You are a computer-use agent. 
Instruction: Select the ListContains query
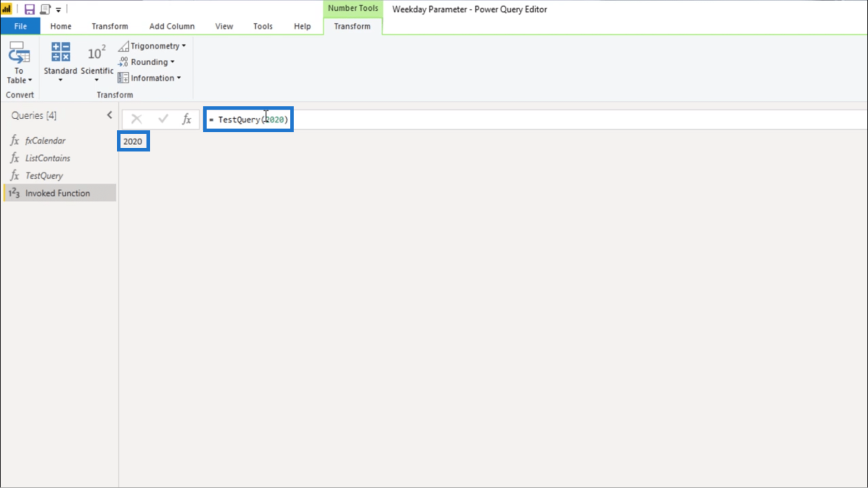[59, 158]
